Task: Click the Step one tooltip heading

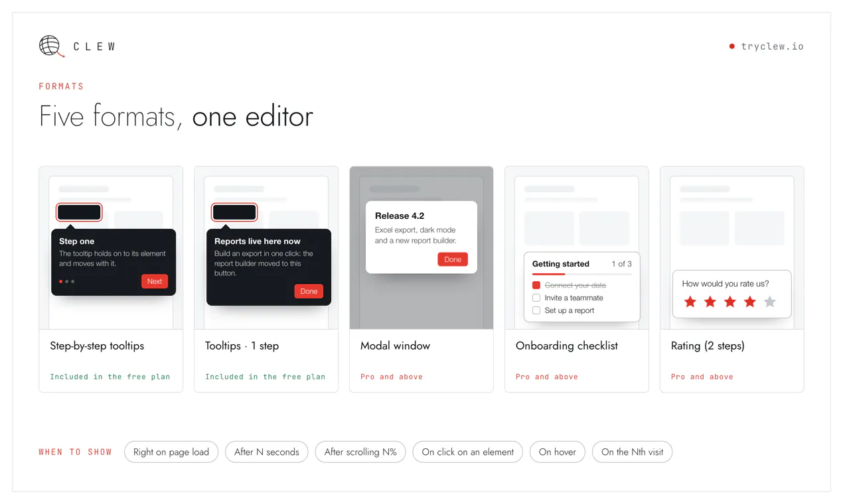Action: [76, 241]
